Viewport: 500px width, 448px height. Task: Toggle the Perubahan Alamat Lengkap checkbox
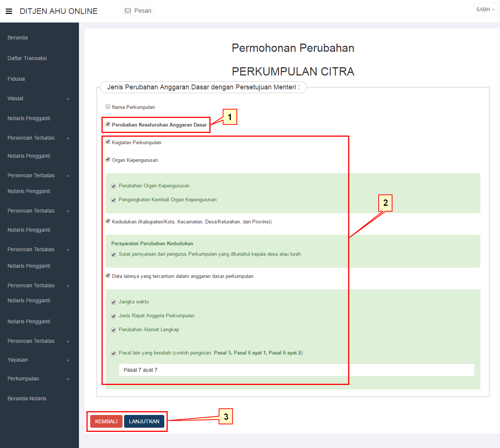114,330
